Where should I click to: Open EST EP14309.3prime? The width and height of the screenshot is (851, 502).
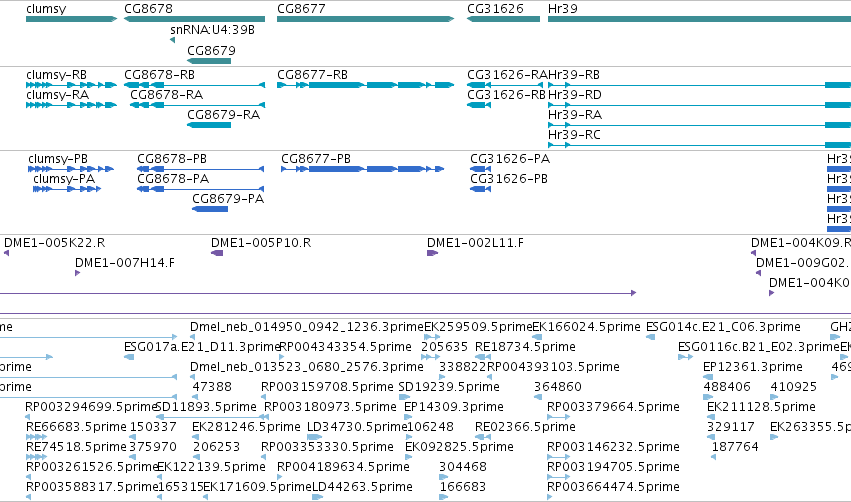pyautogui.click(x=454, y=407)
